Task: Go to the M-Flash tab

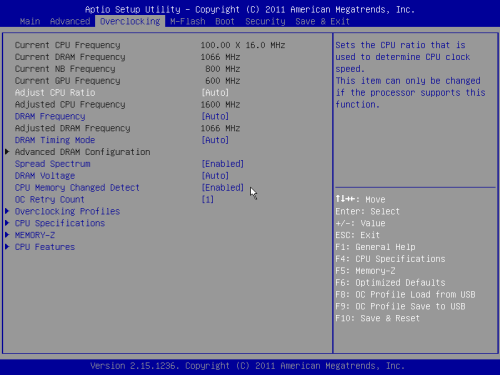Action: click(188, 21)
